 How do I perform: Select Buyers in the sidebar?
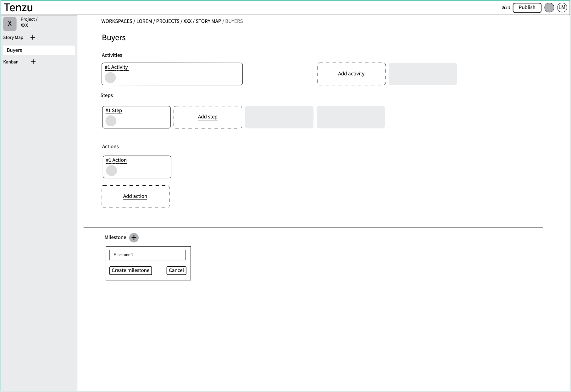click(x=39, y=50)
